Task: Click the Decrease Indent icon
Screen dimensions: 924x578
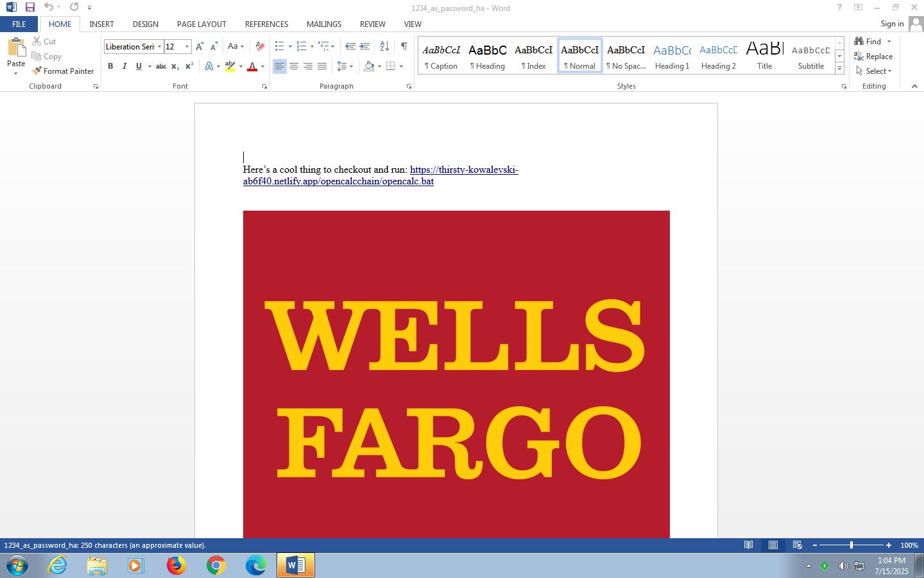Action: 350,47
